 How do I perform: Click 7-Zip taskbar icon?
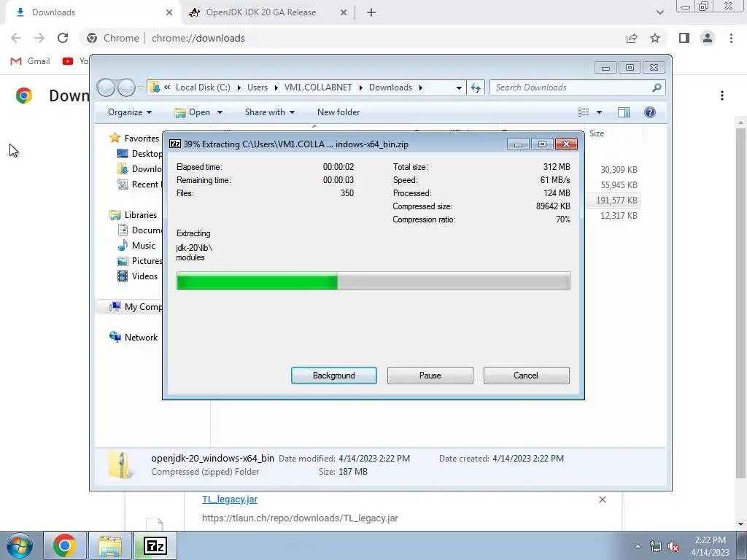pos(155,545)
